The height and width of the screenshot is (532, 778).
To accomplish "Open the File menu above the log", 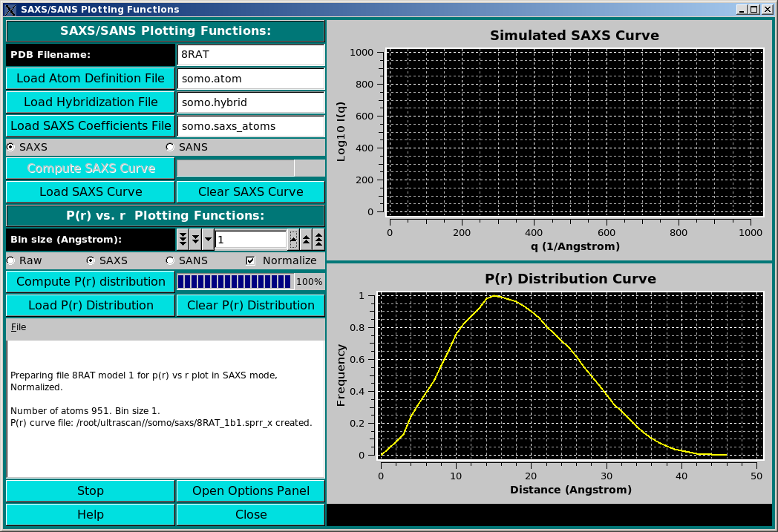I will coord(18,326).
